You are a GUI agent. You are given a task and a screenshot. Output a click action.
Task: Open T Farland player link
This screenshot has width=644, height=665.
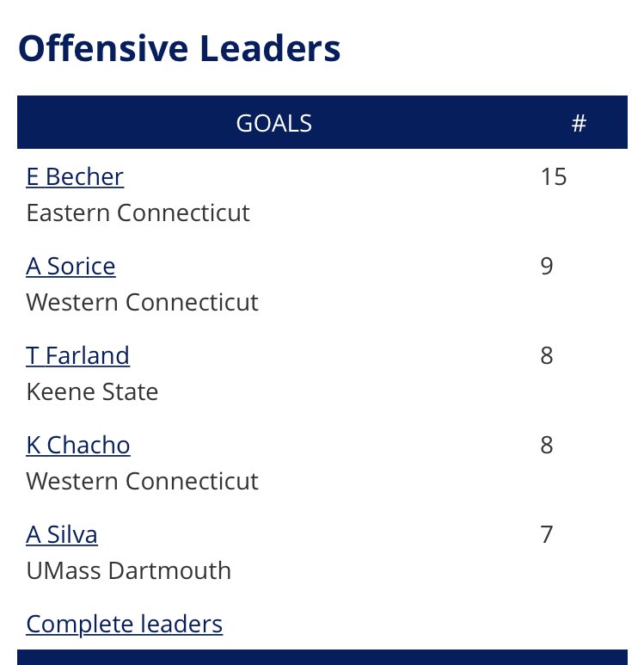point(78,355)
